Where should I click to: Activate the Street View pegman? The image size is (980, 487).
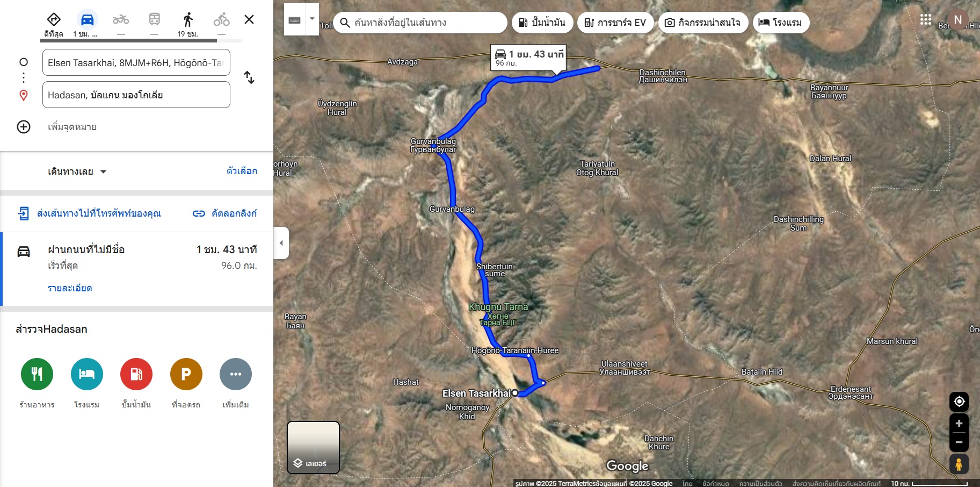[959, 464]
